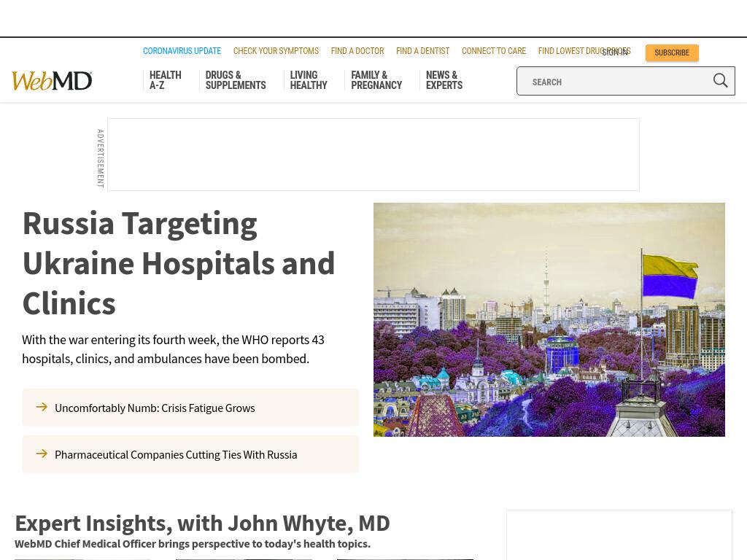Image resolution: width=747 pixels, height=560 pixels.
Task: Open Pharmaceutical Companies Cutting Ties With Russia
Action: click(176, 455)
